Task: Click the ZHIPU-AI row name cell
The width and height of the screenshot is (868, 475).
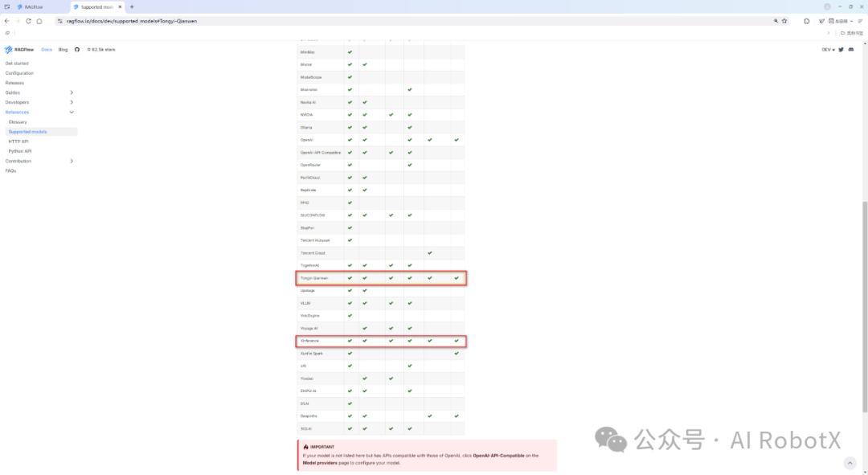Action: 321,391
